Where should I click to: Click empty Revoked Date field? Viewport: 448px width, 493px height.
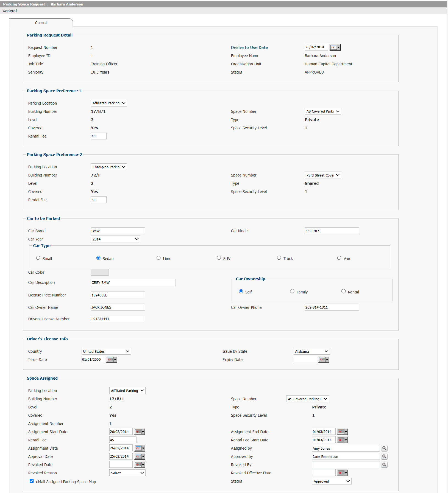pos(121,465)
